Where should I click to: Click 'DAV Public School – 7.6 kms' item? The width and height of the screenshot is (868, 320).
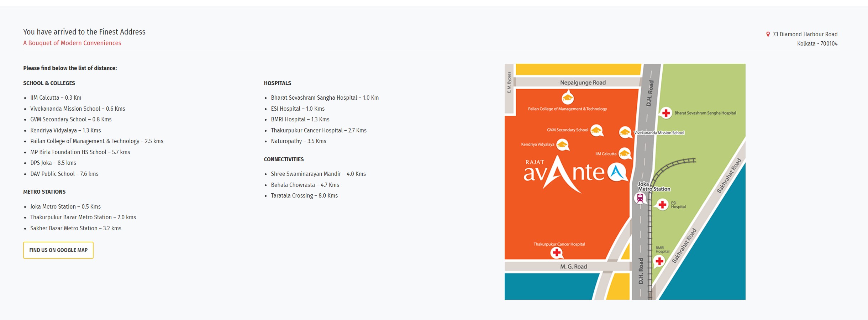point(64,174)
